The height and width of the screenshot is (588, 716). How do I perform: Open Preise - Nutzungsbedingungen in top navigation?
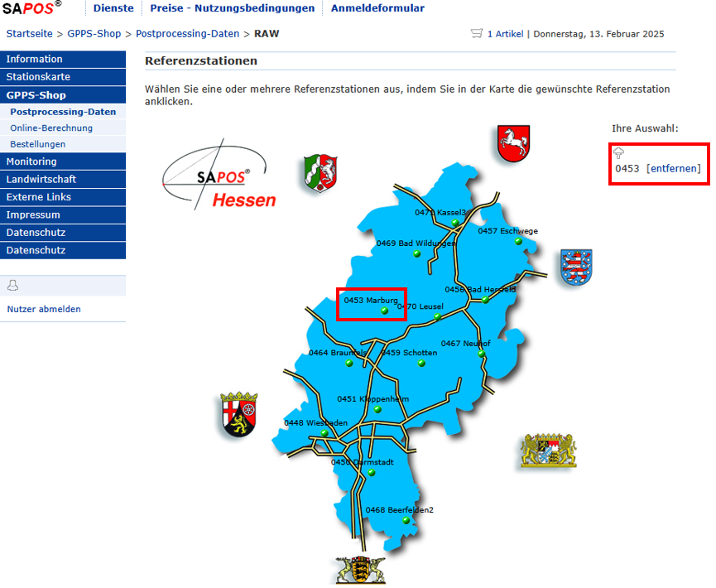point(233,8)
